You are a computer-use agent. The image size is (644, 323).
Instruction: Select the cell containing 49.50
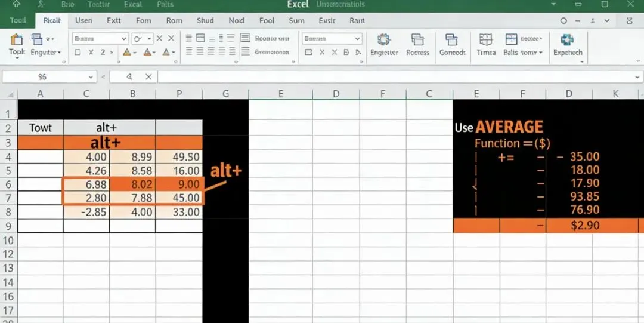[x=179, y=157]
